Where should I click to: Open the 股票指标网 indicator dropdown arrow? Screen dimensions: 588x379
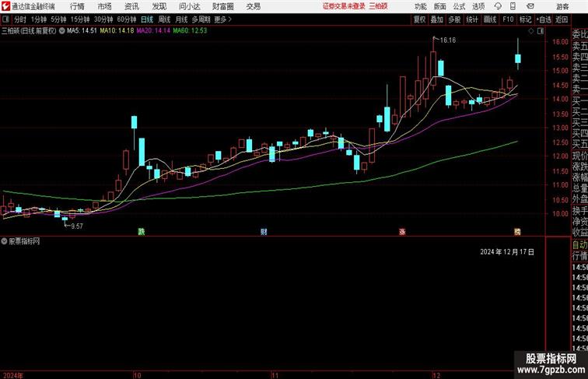[x=4, y=241]
